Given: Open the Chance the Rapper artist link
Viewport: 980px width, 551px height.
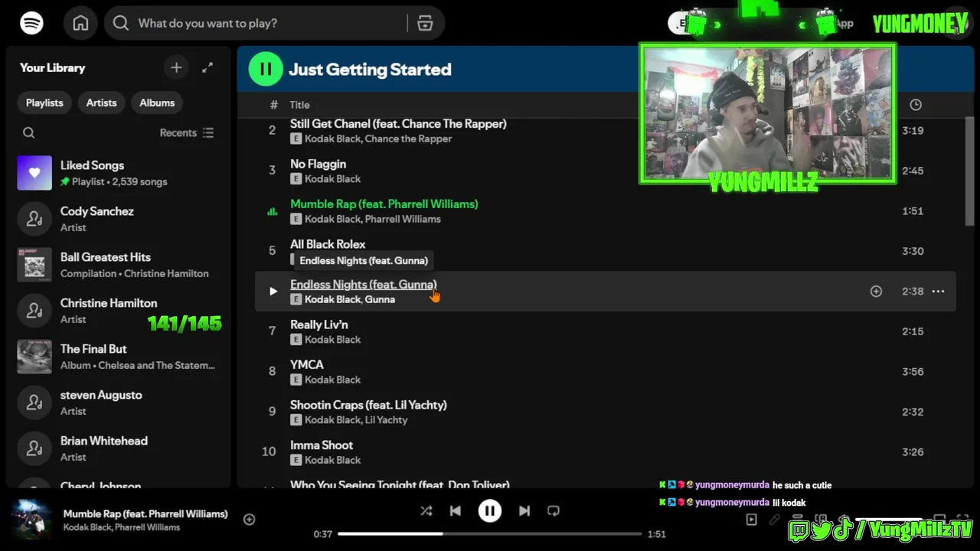Looking at the screenshot, I should tap(408, 139).
